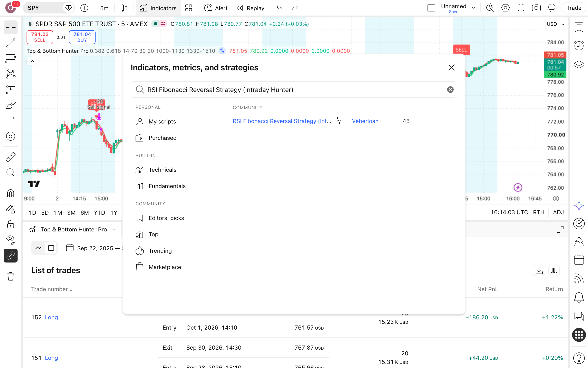Screen dimensions: 588x368
Task: Click the 781.04 BUY button
Action: pos(82,37)
